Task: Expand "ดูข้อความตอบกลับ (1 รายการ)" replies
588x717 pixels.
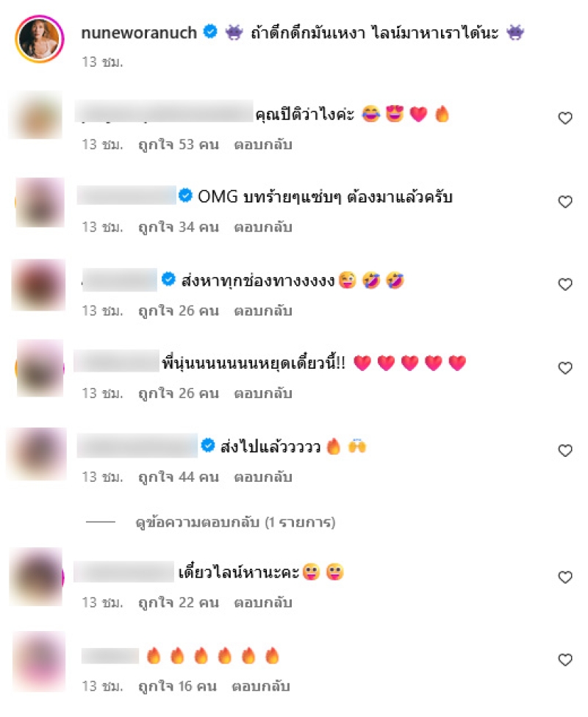Action: pos(235,522)
